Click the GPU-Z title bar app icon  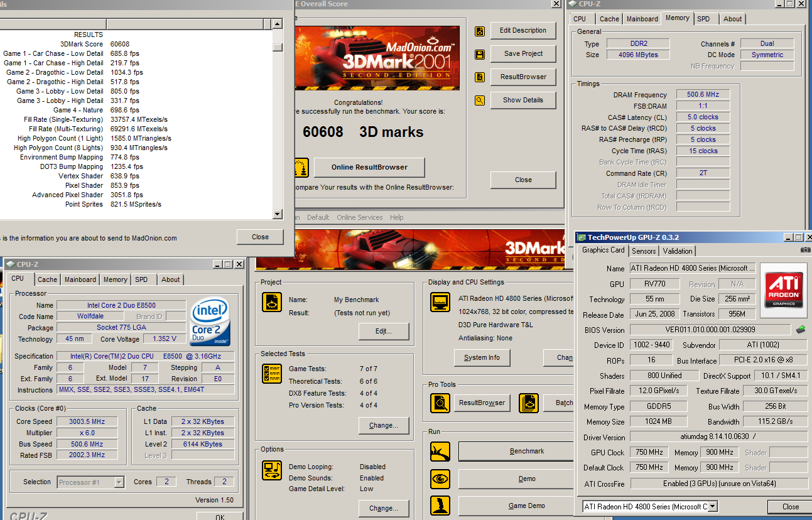(x=581, y=237)
